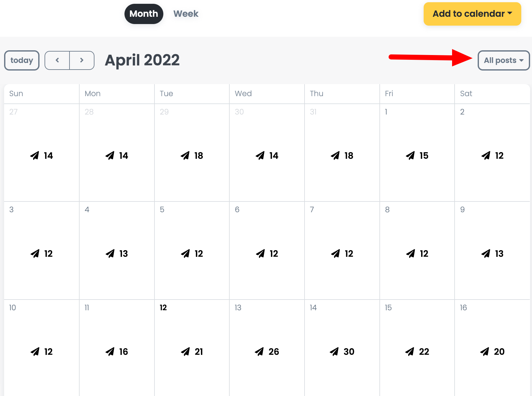Open the paper plane icon on April 12

[185, 352]
